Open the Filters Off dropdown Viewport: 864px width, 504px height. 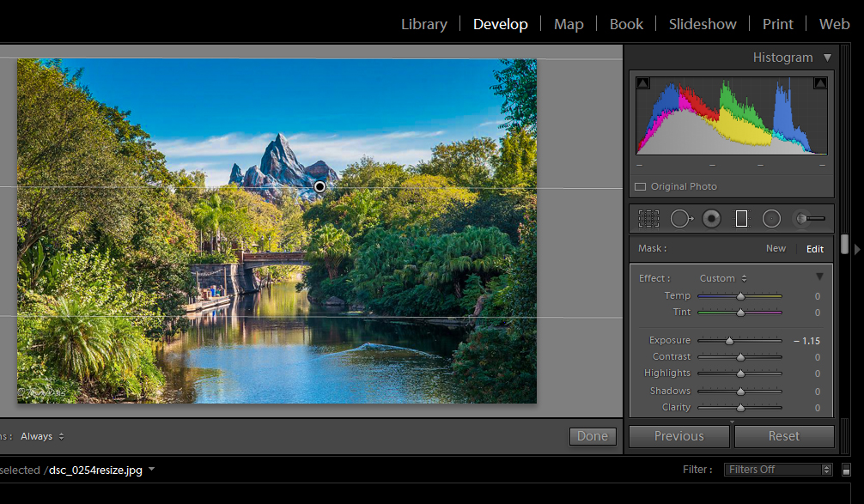[777, 470]
